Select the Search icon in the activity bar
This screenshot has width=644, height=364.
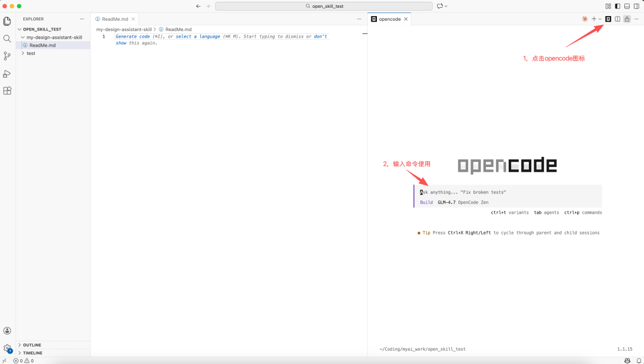coord(7,38)
